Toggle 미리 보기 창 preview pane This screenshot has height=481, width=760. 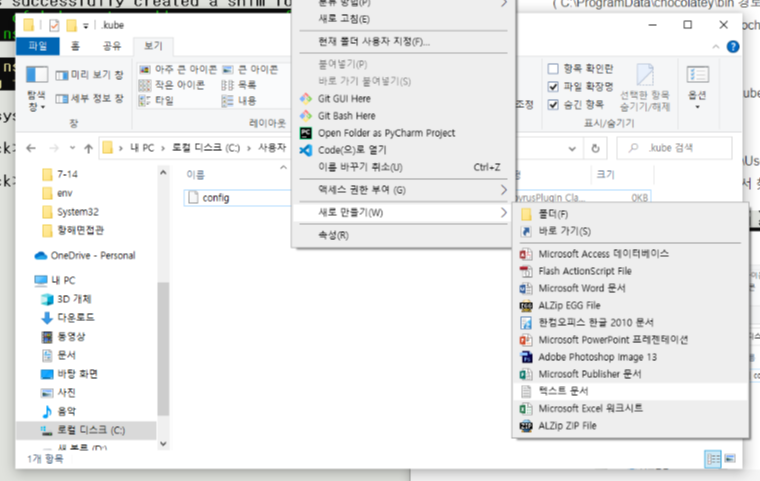coord(89,75)
